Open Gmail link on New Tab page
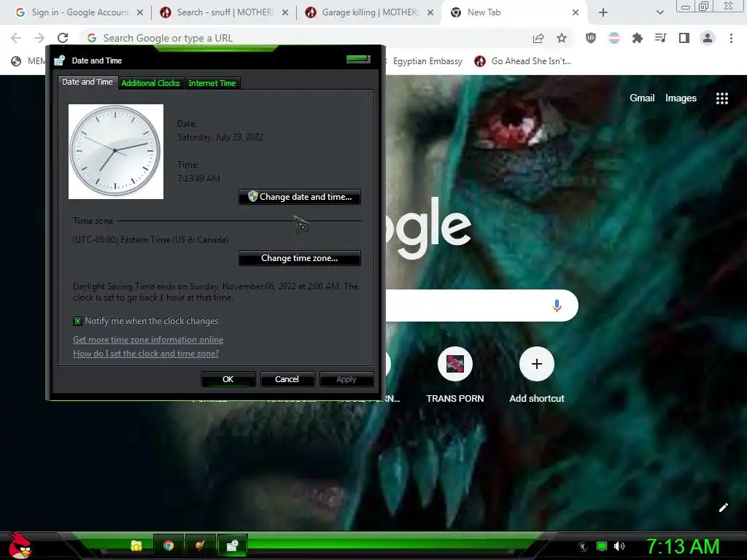The image size is (747, 560). [642, 98]
